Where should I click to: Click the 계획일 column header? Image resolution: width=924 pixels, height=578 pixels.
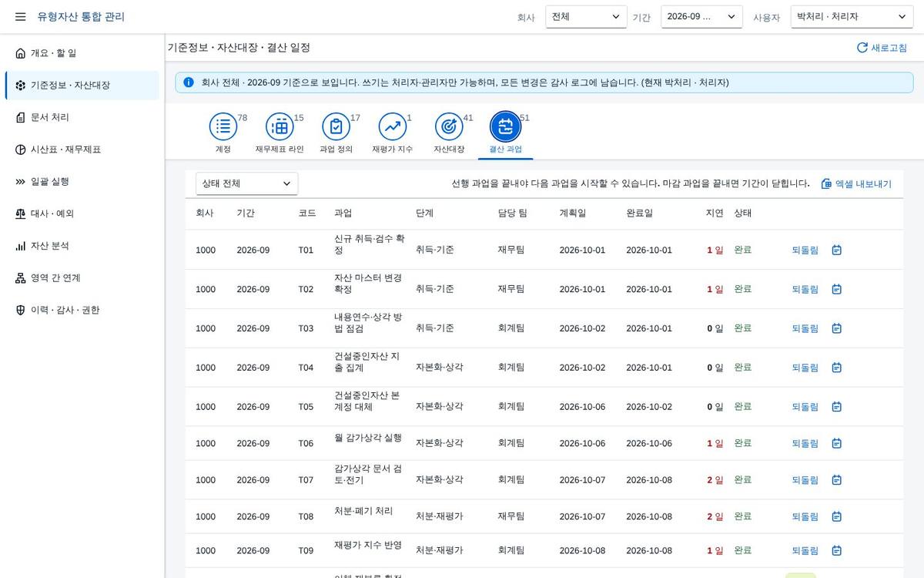(572, 213)
